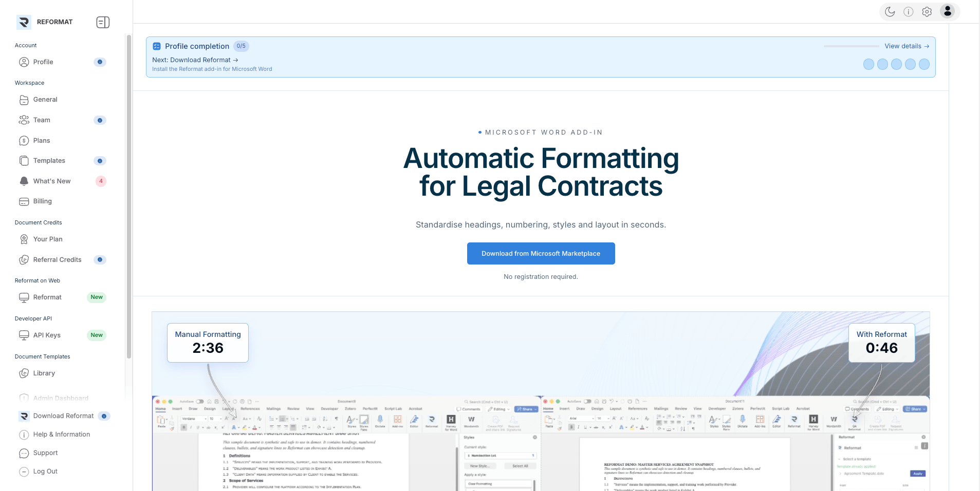Click the Log Out option

[x=45, y=471]
